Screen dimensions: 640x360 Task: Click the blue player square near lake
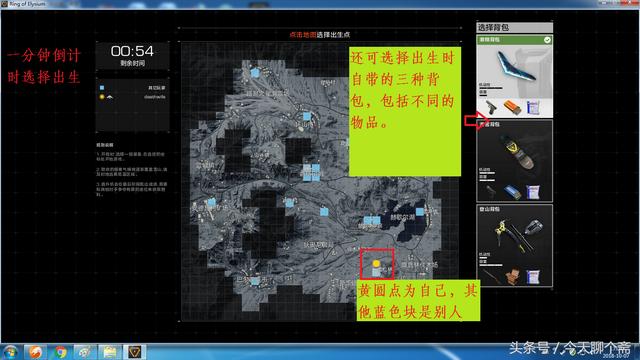click(420, 211)
